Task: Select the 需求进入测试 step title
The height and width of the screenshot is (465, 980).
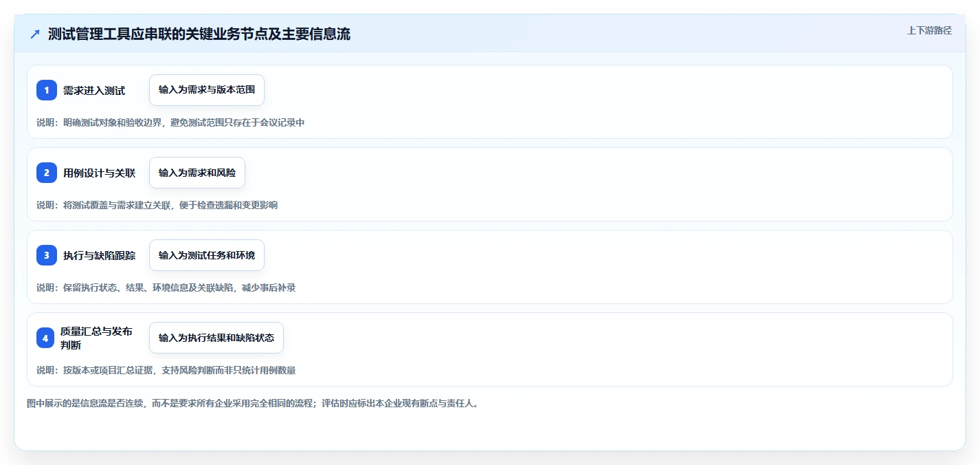Action: [x=94, y=90]
